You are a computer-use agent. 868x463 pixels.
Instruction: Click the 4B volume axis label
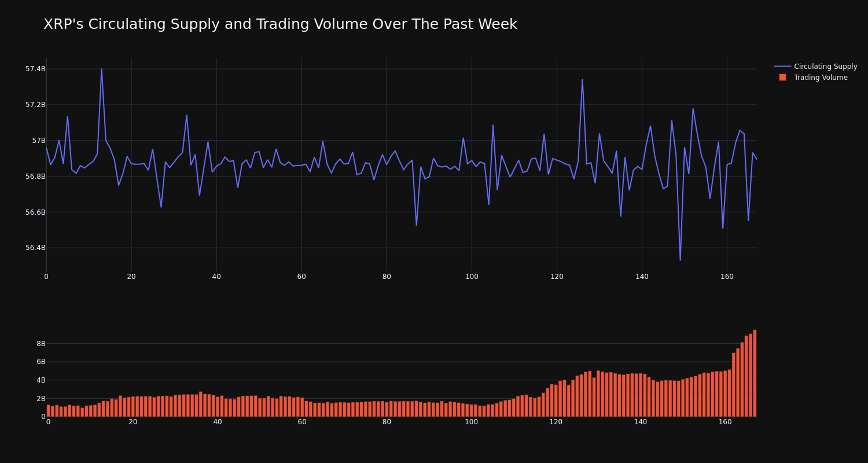41,380
